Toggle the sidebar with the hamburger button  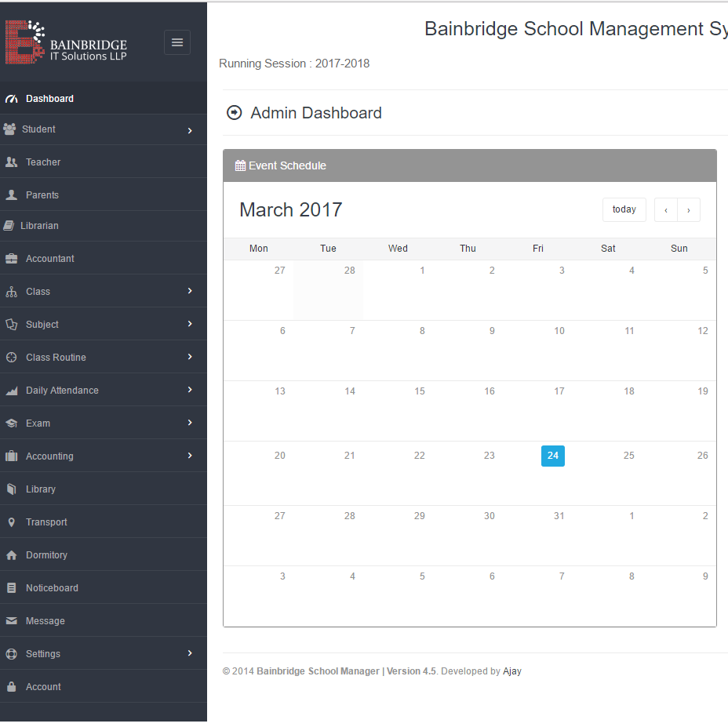coord(177,42)
